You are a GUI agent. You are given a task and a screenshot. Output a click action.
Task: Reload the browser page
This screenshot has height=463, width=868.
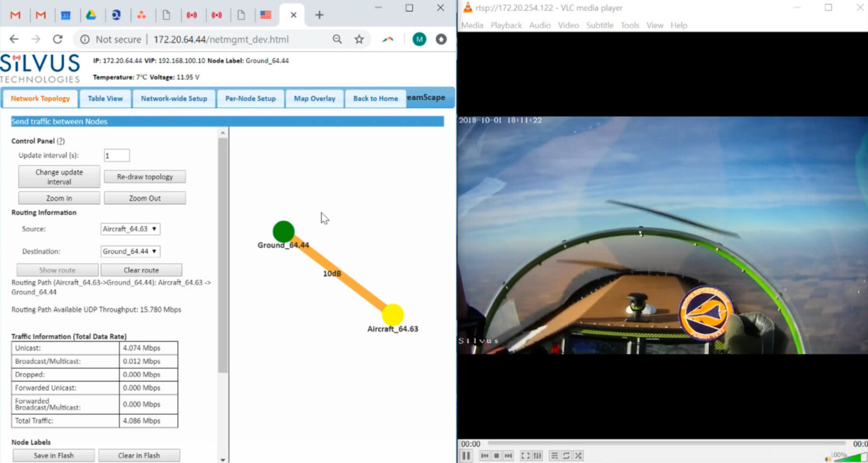click(58, 39)
